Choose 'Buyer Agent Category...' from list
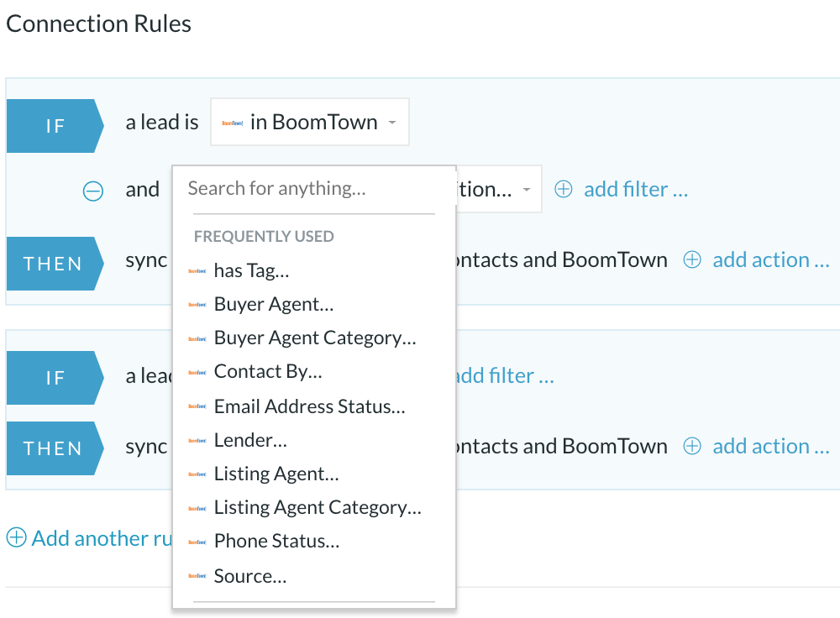The image size is (840, 618). tap(314, 338)
